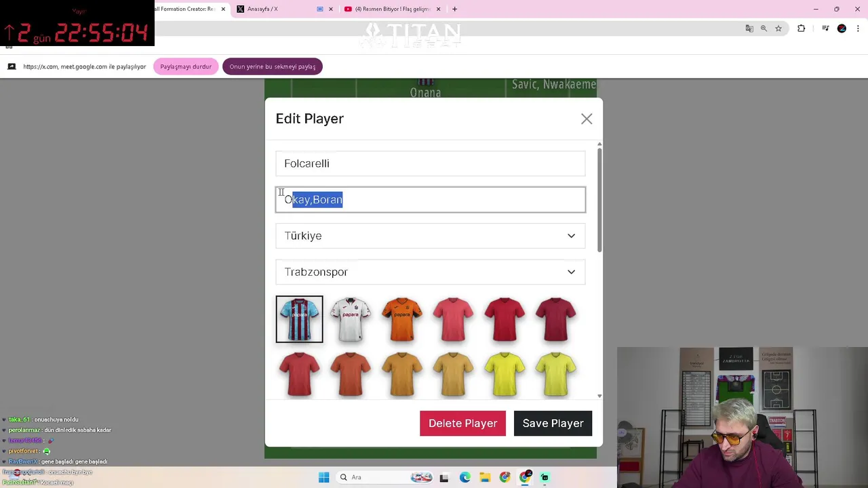This screenshot has width=868, height=488.
Task: Select the orange papara-sponsored jersey
Action: coord(402,319)
